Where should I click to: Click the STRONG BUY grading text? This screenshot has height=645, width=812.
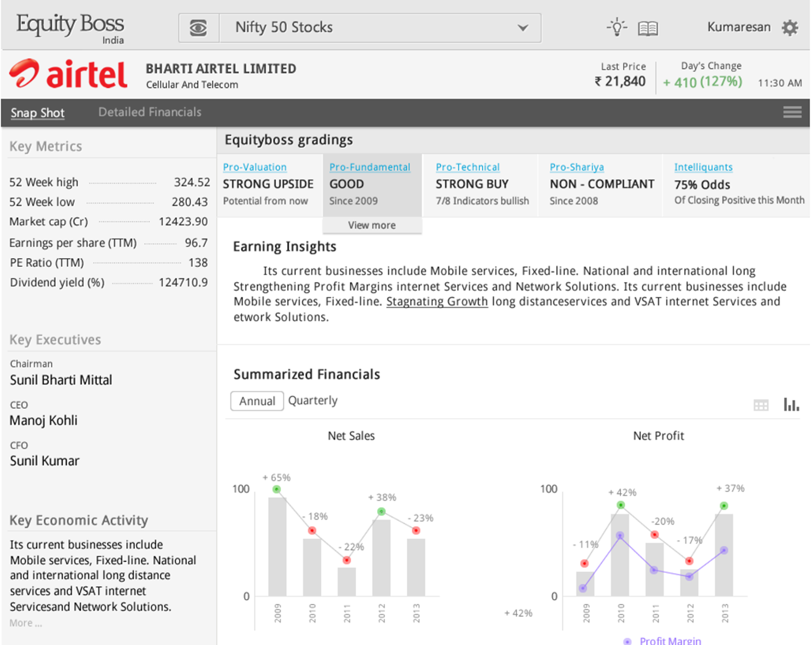(472, 184)
